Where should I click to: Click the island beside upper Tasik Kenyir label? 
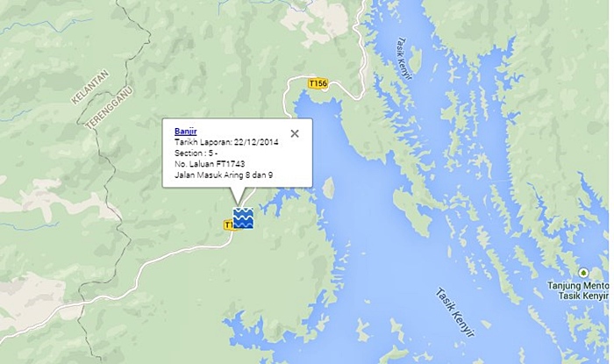pos(415,59)
